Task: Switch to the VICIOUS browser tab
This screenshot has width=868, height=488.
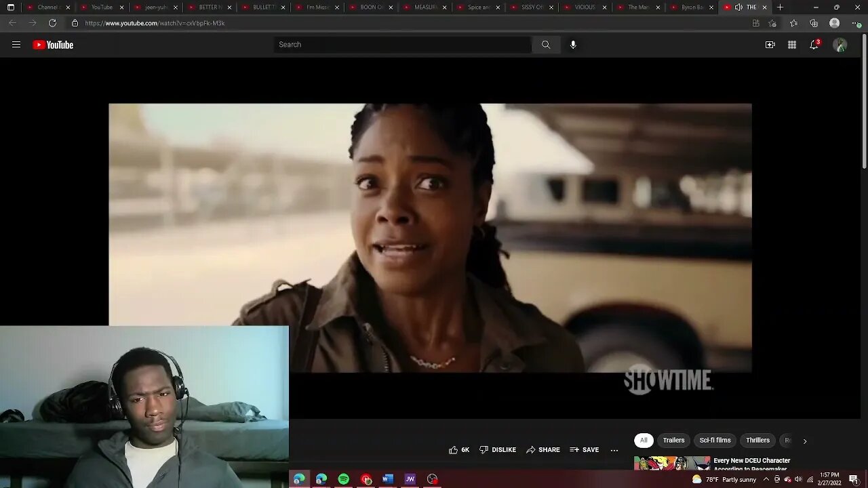Action: (585, 7)
